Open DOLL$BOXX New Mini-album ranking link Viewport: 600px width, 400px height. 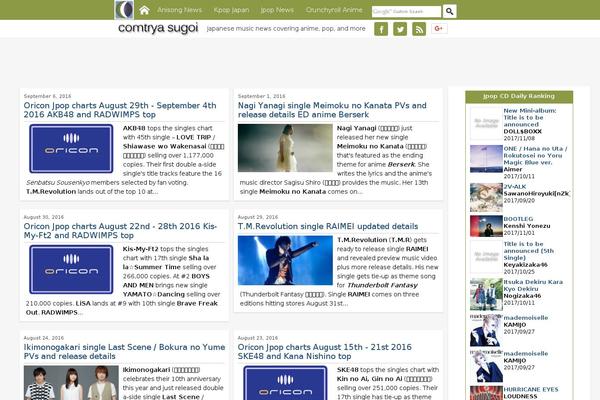(530, 118)
